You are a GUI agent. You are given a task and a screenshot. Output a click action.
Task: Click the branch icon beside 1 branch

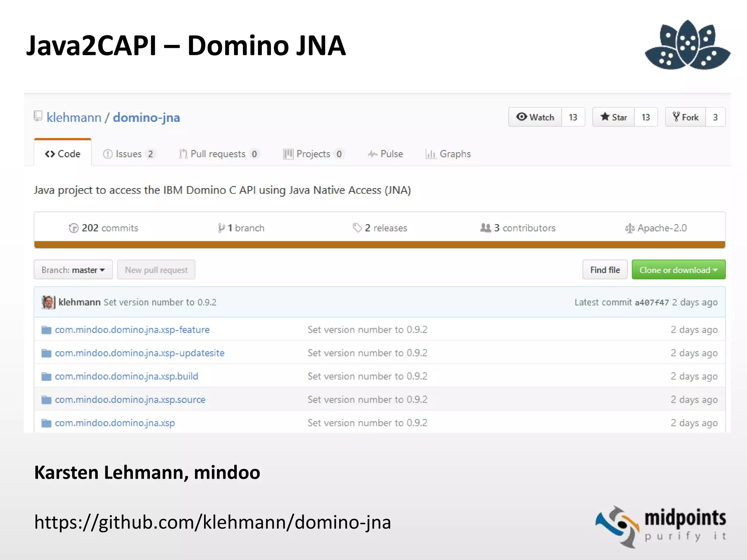tap(221, 228)
